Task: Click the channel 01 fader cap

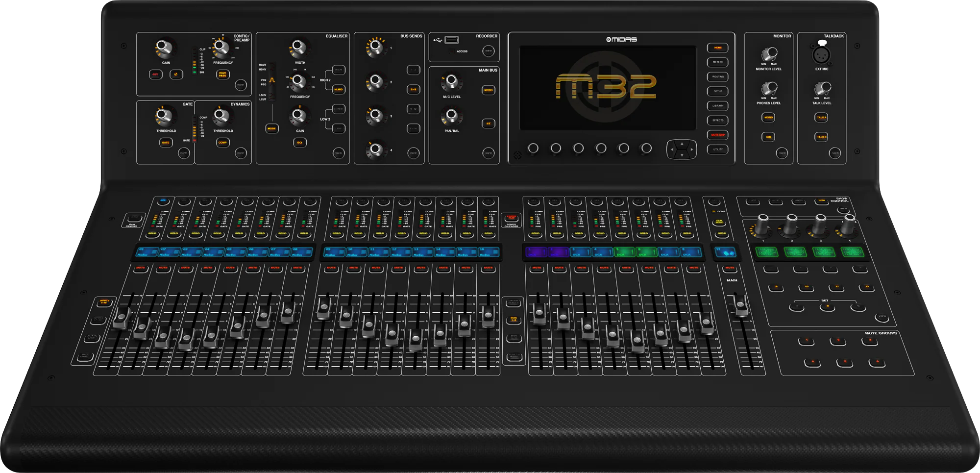Action: tap(121, 318)
